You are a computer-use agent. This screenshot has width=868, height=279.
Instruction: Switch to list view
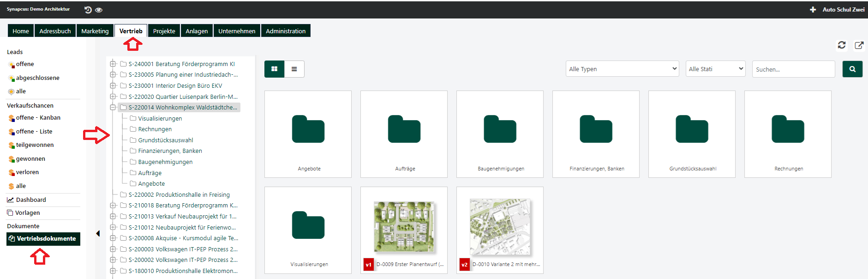(294, 69)
